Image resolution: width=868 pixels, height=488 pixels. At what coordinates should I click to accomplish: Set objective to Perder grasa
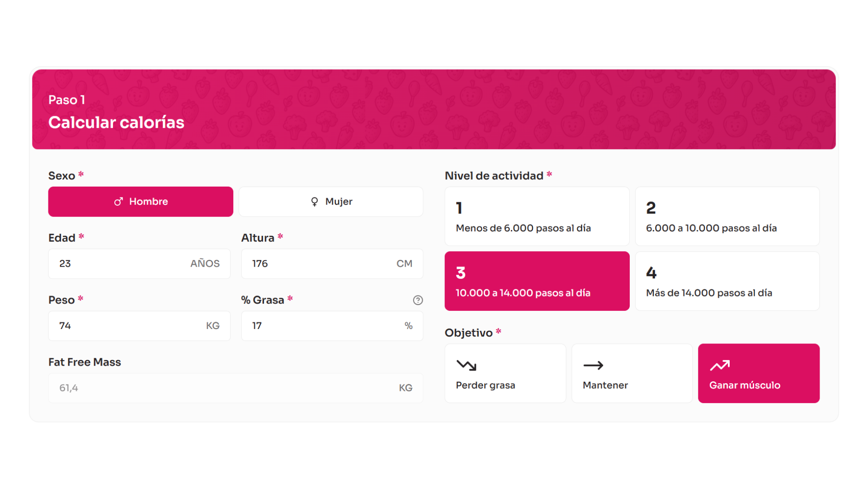505,373
